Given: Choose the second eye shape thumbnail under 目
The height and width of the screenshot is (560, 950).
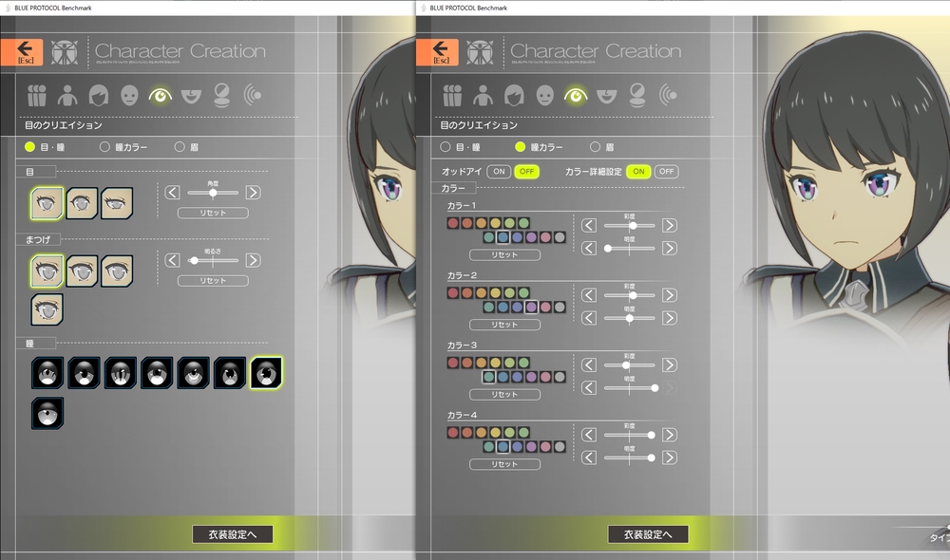Looking at the screenshot, I should click(83, 202).
